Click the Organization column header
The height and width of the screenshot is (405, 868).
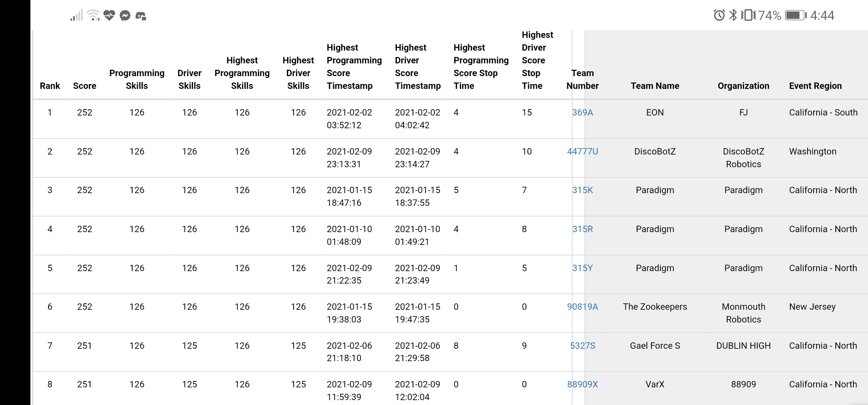click(x=743, y=86)
